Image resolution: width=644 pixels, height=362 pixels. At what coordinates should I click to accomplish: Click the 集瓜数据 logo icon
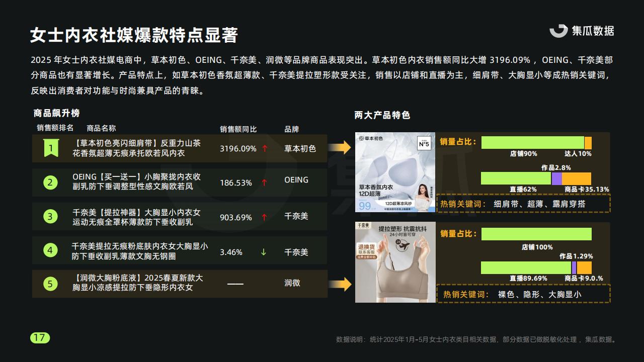point(558,31)
